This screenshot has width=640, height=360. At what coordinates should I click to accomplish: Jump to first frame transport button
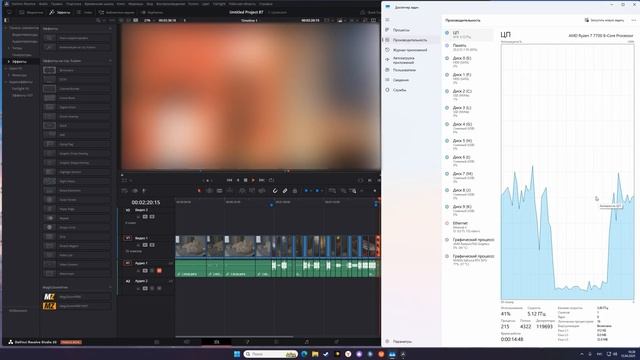pos(229,180)
